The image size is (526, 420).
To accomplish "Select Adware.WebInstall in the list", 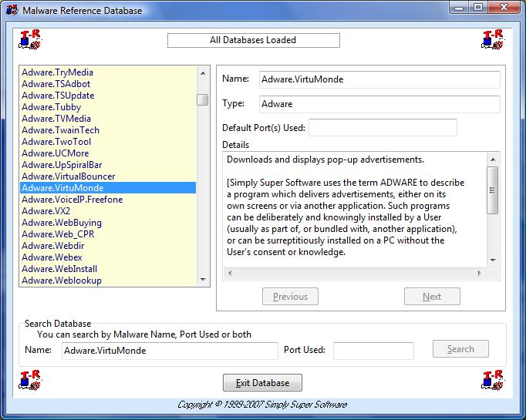I will [x=108, y=269].
